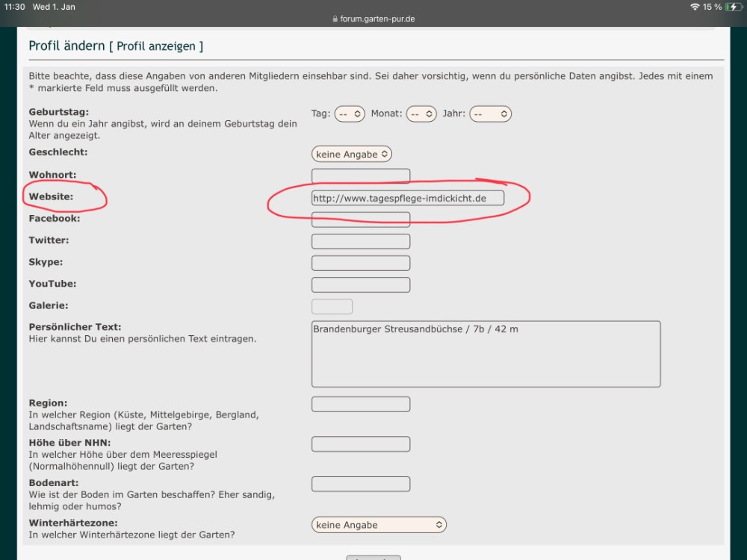Click the Skype input field
Viewport: 747px width, 560px height.
(361, 264)
